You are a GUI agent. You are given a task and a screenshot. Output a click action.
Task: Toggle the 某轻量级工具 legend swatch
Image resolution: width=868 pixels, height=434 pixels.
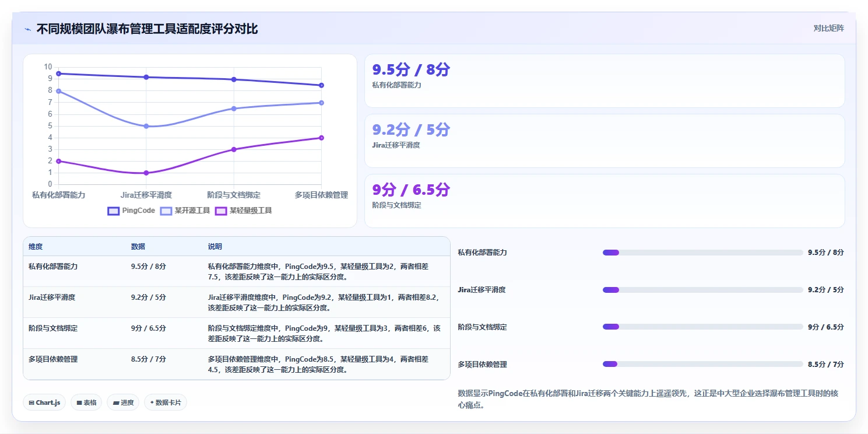[221, 211]
